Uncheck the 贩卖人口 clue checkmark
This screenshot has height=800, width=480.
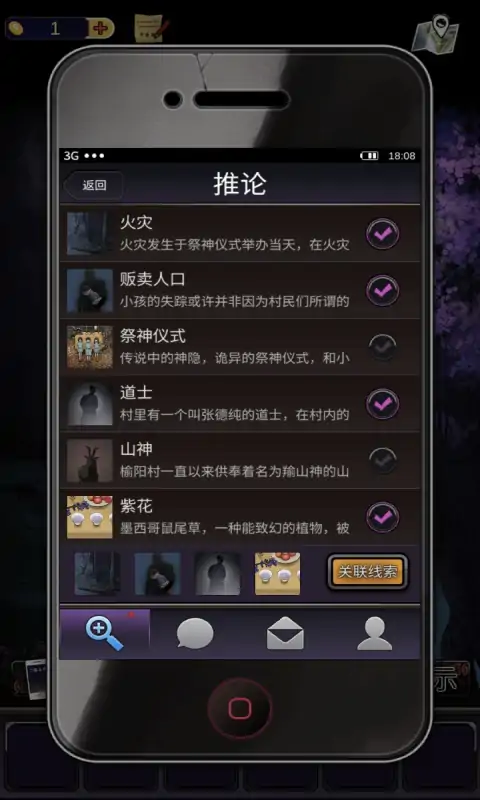pyautogui.click(x=383, y=291)
